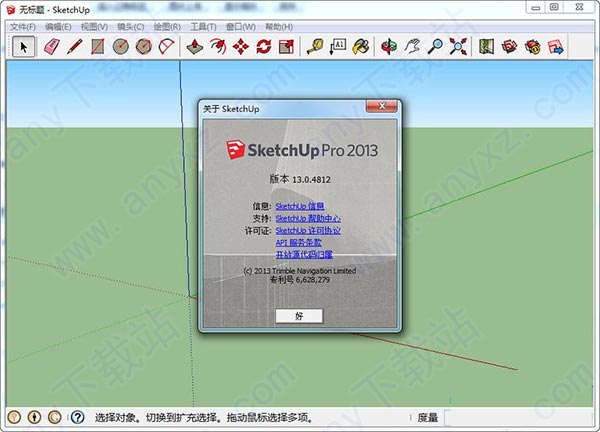The width and height of the screenshot is (600, 432).
Task: Select the Paint Bucket tool
Action: 361,47
